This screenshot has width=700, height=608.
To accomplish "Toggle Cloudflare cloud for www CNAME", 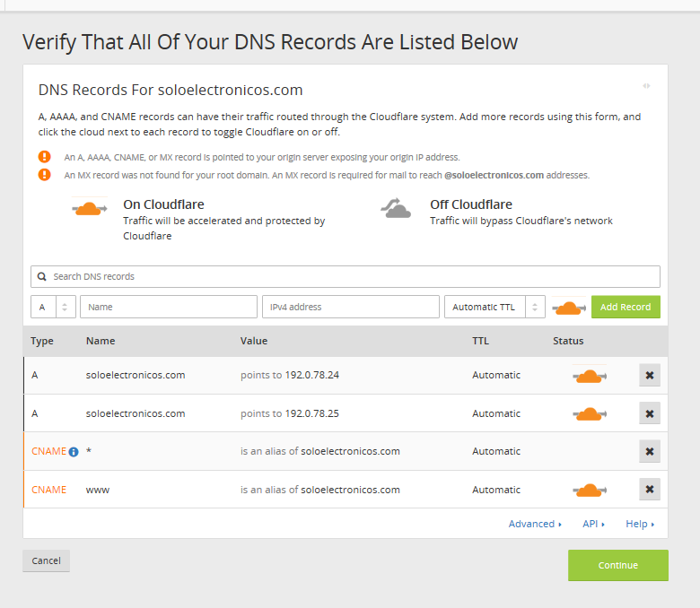I will (x=589, y=490).
